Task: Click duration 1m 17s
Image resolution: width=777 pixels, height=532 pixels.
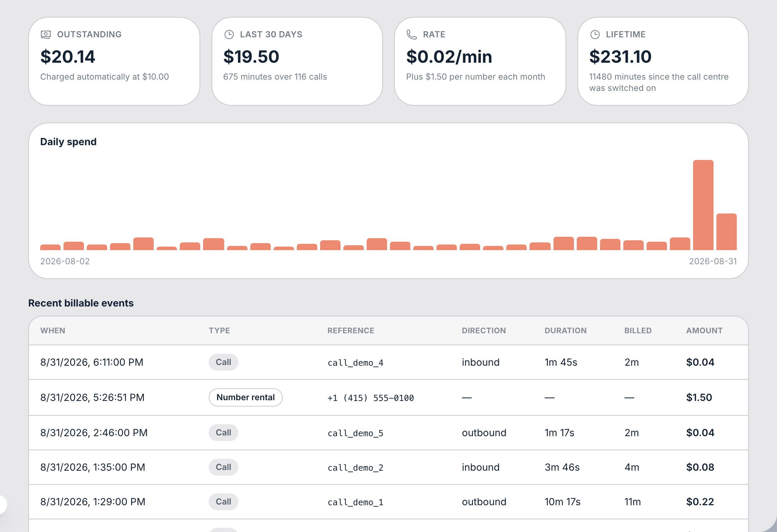Action: (x=559, y=433)
